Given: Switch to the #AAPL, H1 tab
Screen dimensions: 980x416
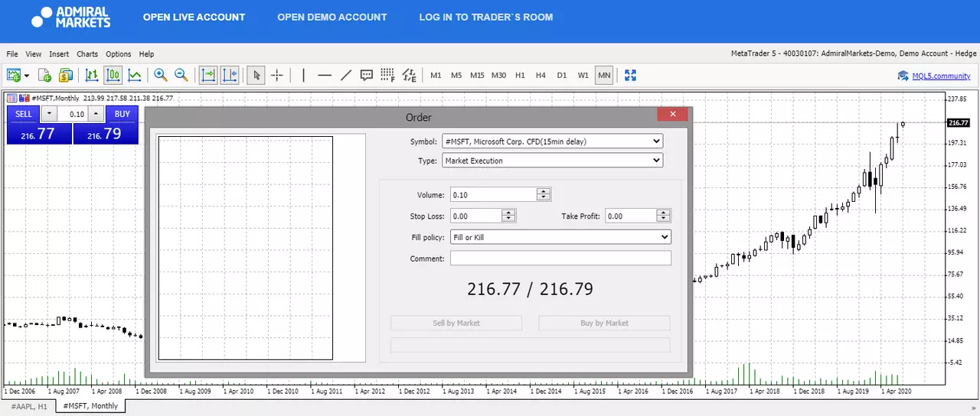Looking at the screenshot, I should pyautogui.click(x=29, y=406).
